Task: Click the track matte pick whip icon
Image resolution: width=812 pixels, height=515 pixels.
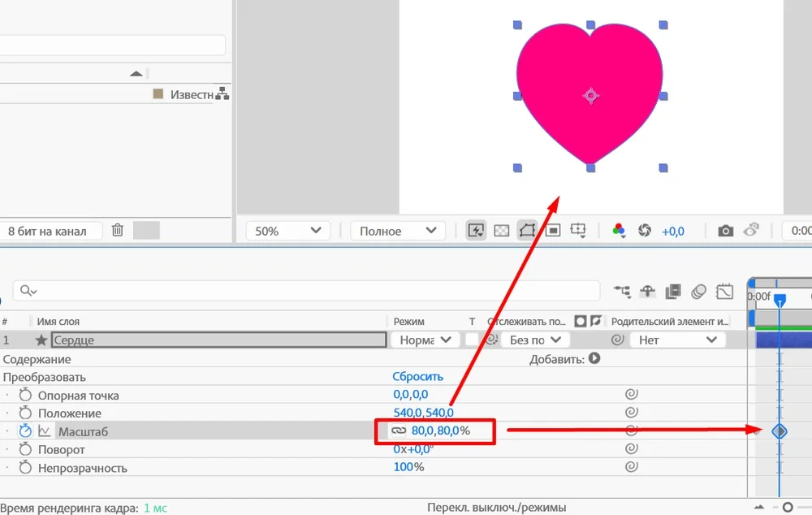Action: [491, 340]
